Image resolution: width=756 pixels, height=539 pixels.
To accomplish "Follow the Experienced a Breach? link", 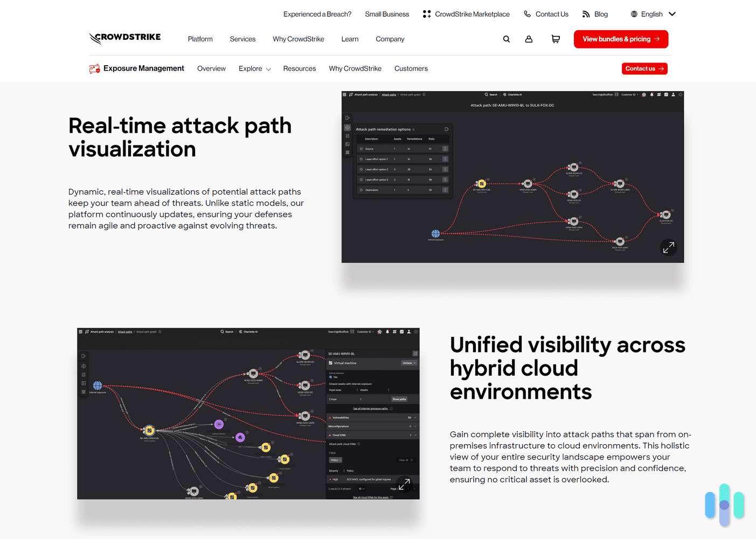I will point(317,14).
